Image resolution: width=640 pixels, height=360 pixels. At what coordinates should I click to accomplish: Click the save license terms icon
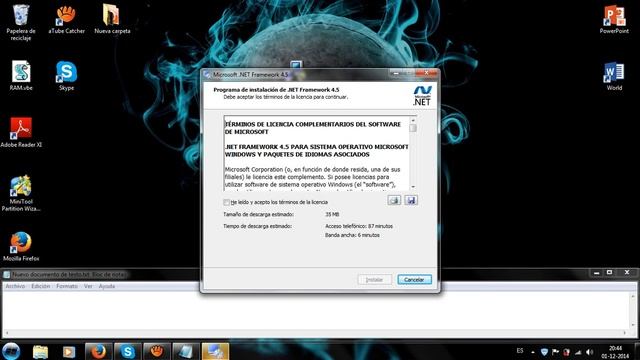point(411,200)
